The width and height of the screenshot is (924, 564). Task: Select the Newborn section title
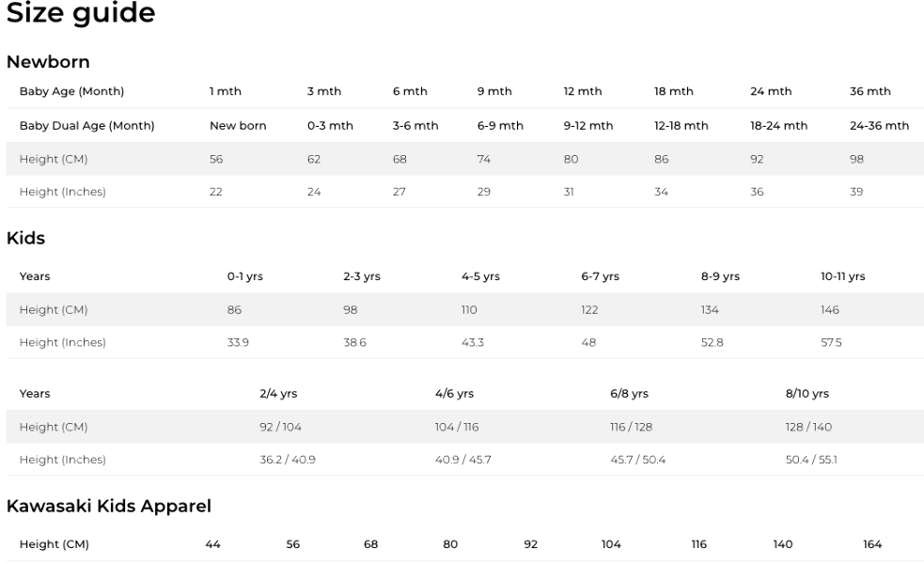point(48,62)
